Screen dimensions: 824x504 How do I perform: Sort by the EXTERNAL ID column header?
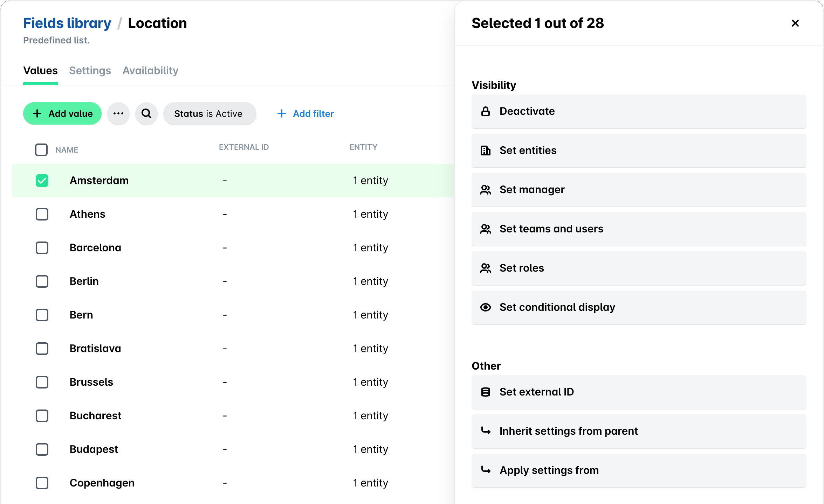(x=244, y=147)
